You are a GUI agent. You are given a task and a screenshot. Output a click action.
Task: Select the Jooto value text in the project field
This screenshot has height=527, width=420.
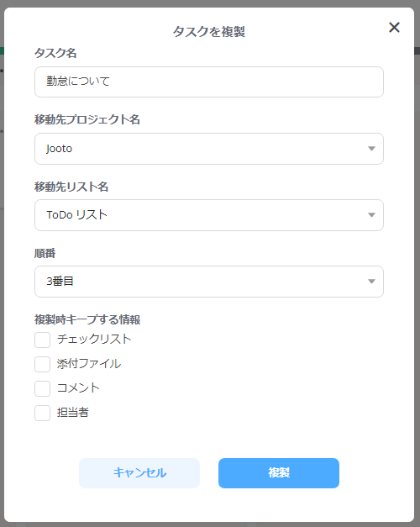click(59, 149)
